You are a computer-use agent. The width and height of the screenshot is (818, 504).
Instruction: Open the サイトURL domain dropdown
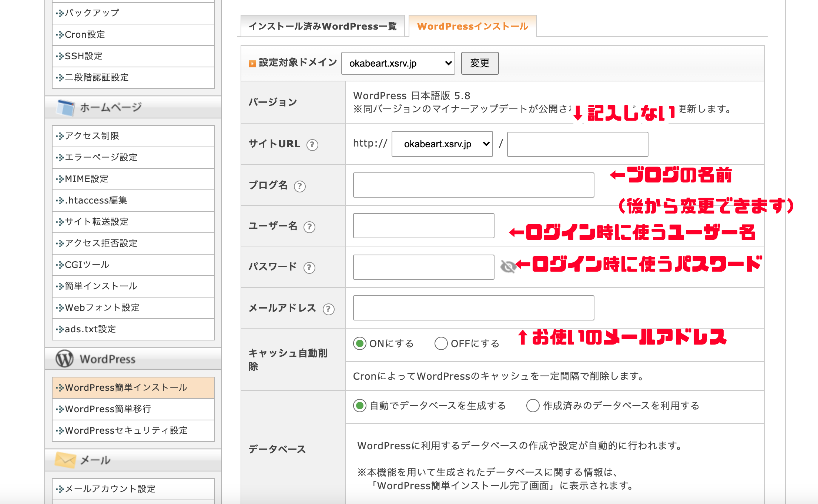click(x=442, y=144)
